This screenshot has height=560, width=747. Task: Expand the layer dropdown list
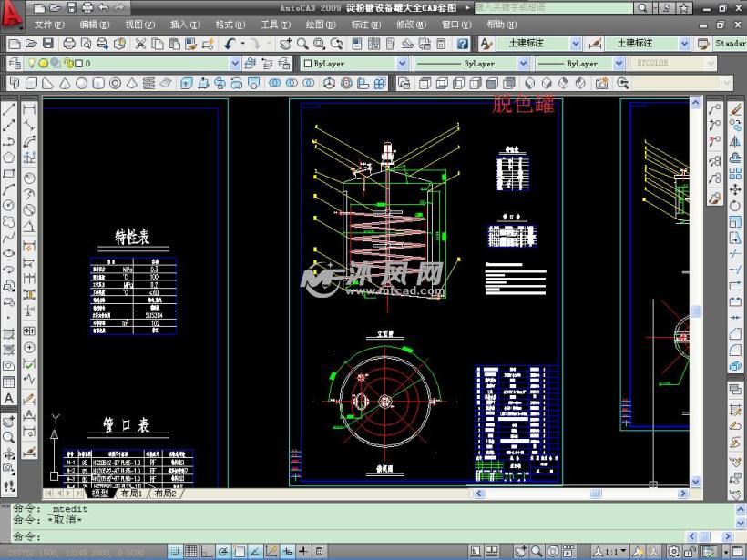235,64
